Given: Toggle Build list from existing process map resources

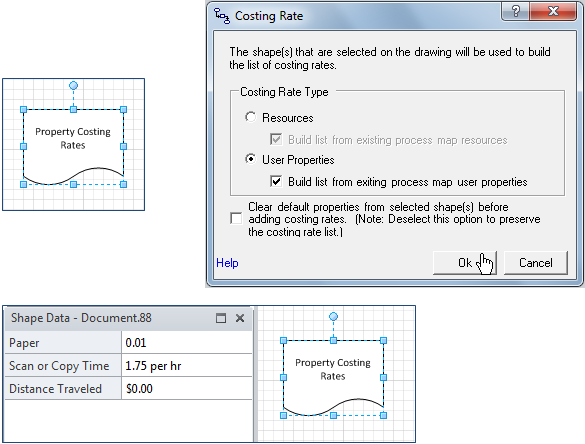Looking at the screenshot, I should pos(276,140).
